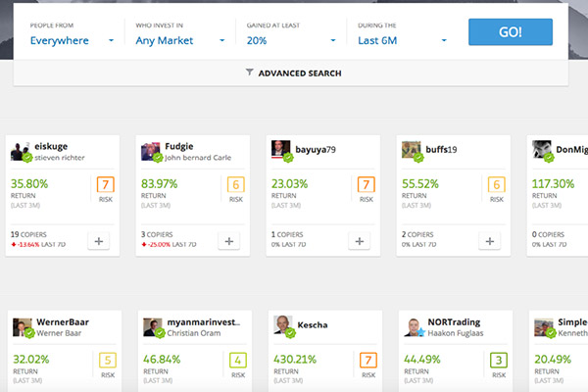
Task: Click the GO! search button
Action: pyautogui.click(x=510, y=32)
